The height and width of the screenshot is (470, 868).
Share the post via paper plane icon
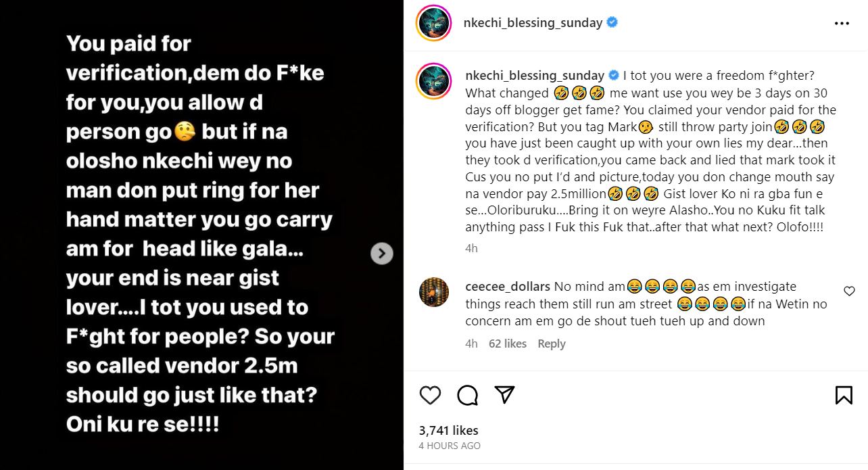point(504,395)
